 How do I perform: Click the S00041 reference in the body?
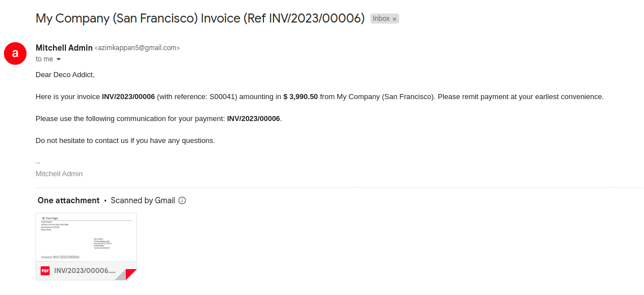(223, 97)
